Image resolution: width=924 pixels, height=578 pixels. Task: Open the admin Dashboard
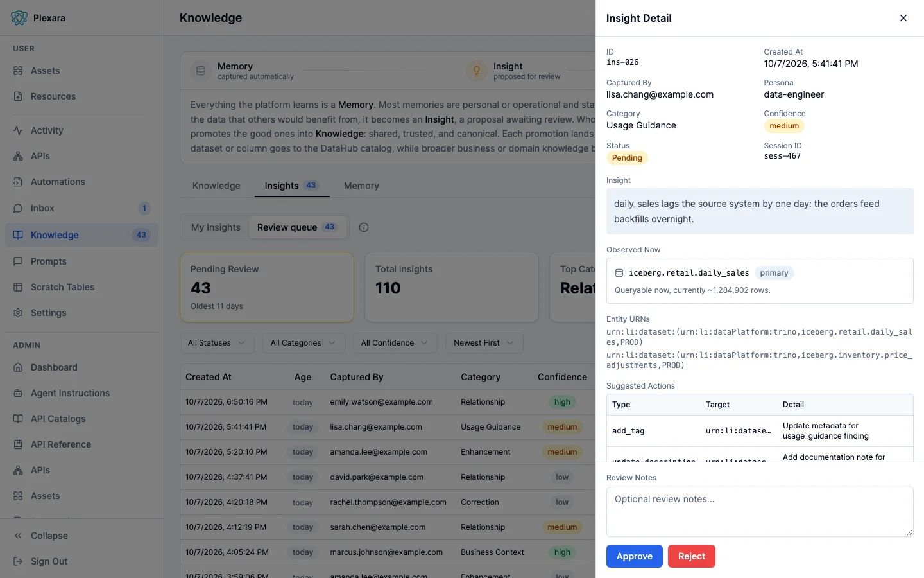(81, 367)
